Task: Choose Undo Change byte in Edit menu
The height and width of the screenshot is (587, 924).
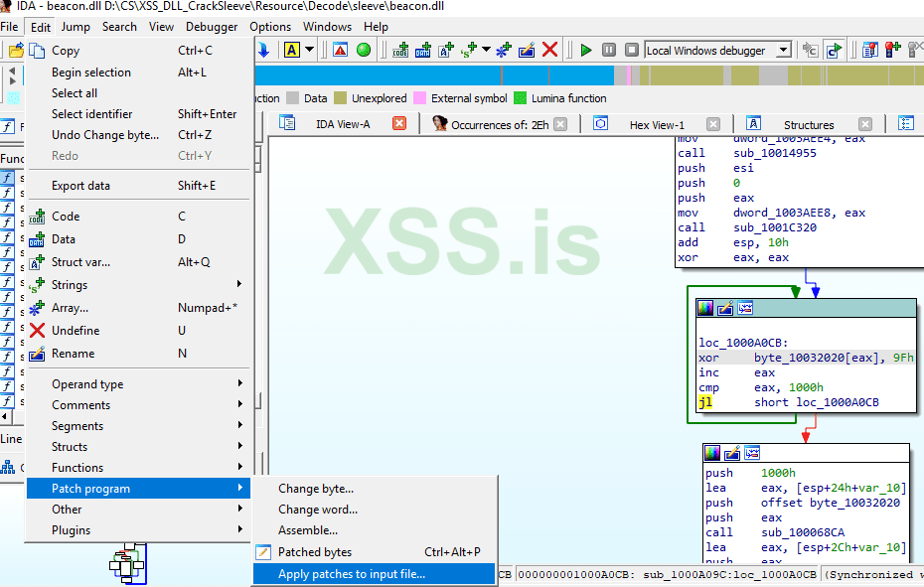Action: (x=138, y=135)
